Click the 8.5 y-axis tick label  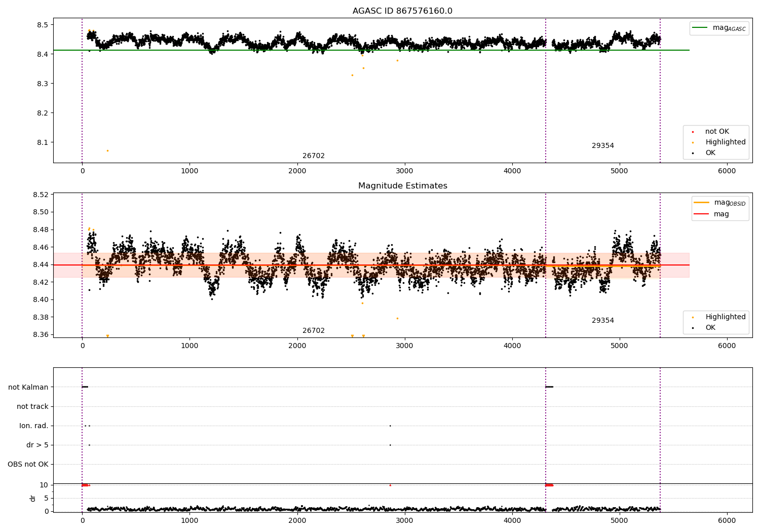coord(43,25)
